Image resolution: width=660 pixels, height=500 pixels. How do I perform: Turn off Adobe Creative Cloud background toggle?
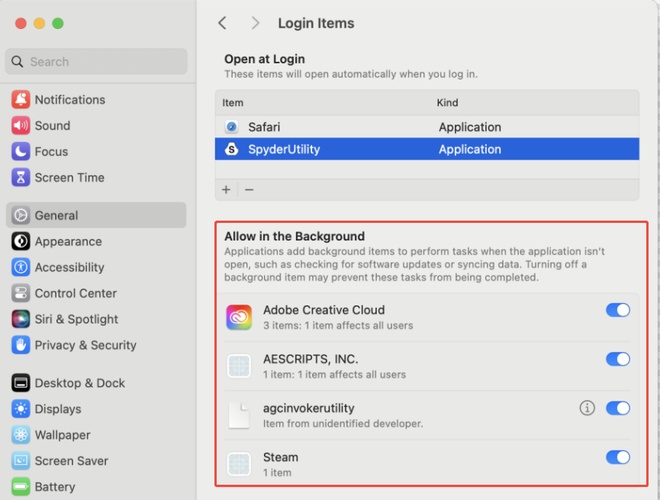pos(617,310)
